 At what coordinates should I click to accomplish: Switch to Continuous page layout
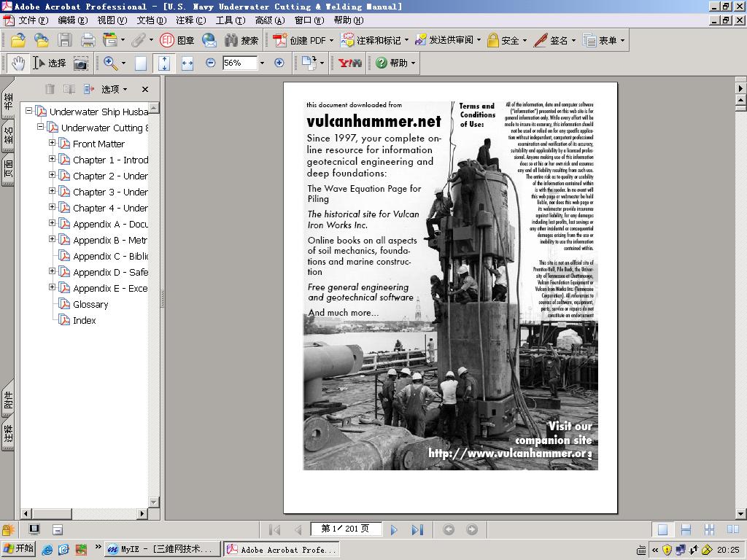(x=686, y=529)
